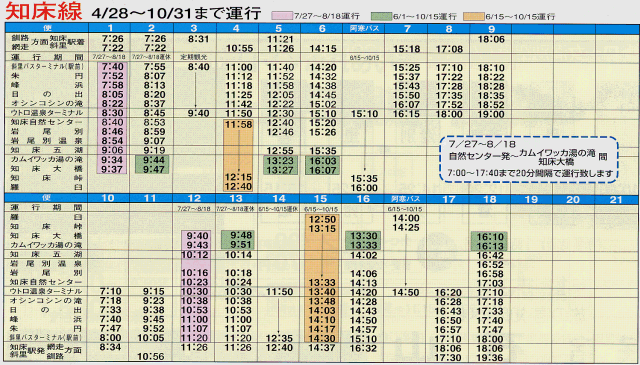Click the dashed blue 7/27~8/18 notice box
The width and height of the screenshot is (640, 365).
pos(530,158)
